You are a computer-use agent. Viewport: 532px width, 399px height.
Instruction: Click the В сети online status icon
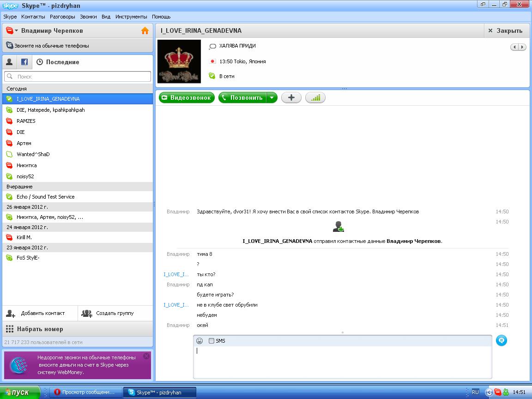pyautogui.click(x=212, y=76)
